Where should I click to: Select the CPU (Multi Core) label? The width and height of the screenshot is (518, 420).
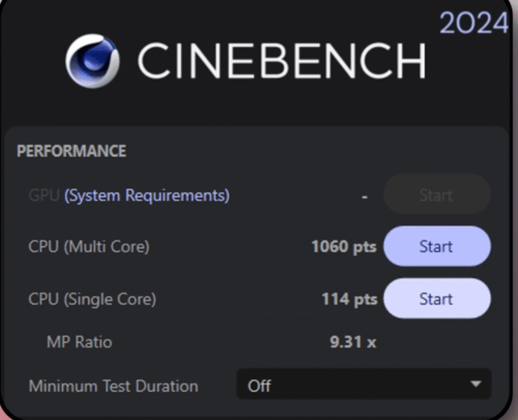89,247
